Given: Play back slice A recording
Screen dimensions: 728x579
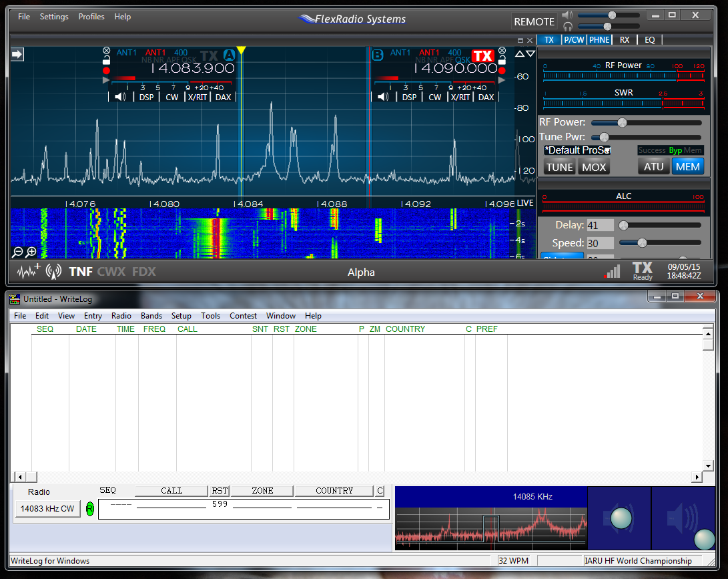Looking at the screenshot, I should point(106,80).
